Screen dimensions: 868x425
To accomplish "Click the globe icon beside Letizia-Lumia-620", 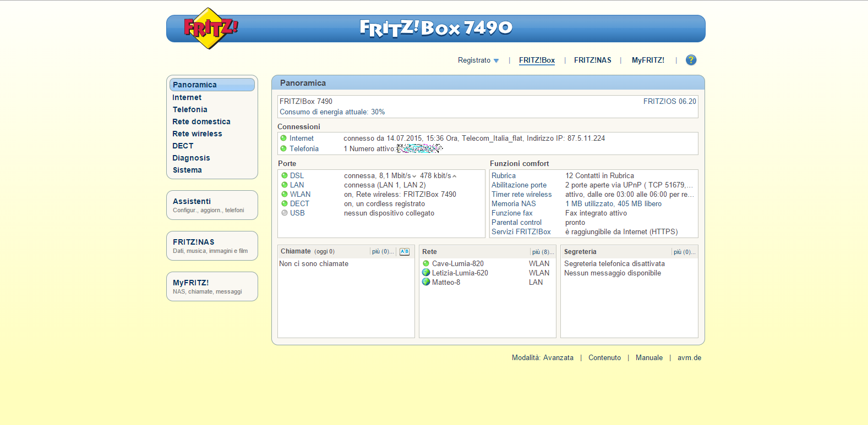I will [426, 273].
